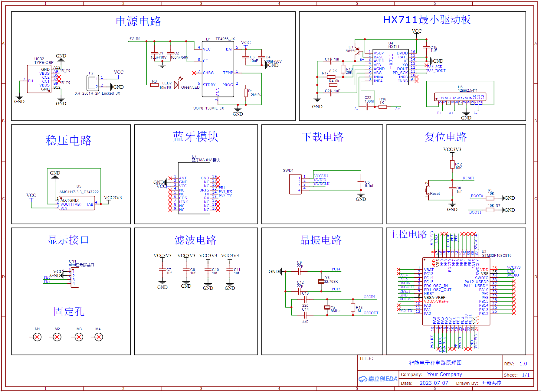Select capacitor C8 1uf in reset circuit
Image resolution: width=541 pixels, height=392 pixels.
(452, 188)
